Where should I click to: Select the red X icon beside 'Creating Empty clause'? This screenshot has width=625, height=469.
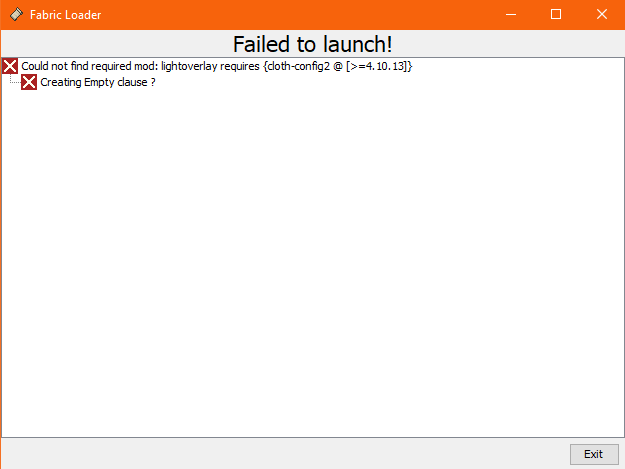(29, 82)
